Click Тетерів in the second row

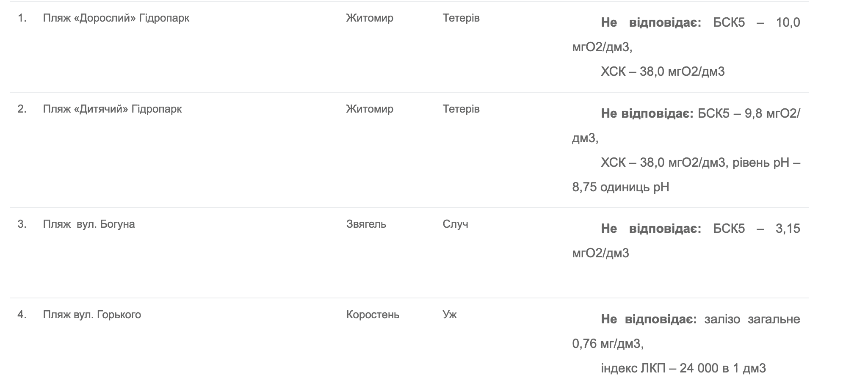461,109
